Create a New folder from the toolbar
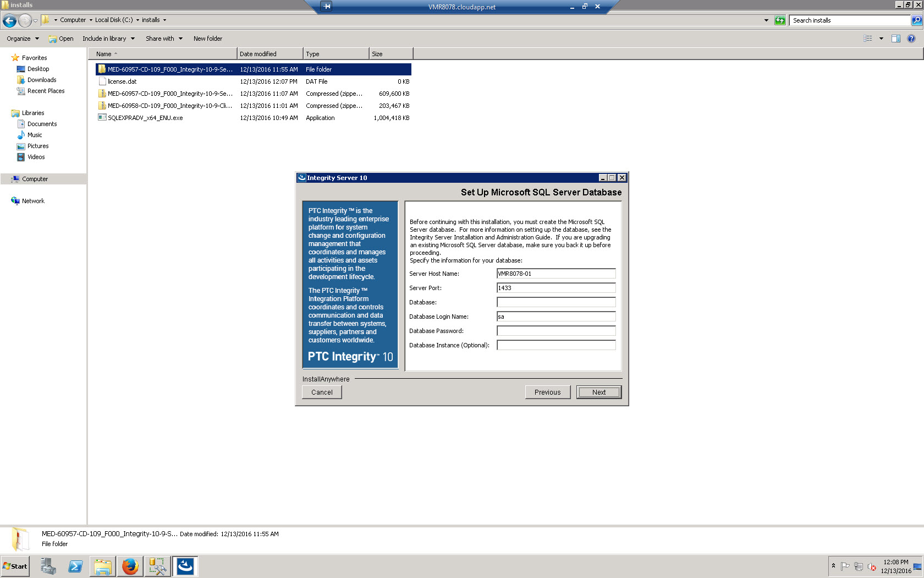This screenshot has width=924, height=578. coord(208,39)
